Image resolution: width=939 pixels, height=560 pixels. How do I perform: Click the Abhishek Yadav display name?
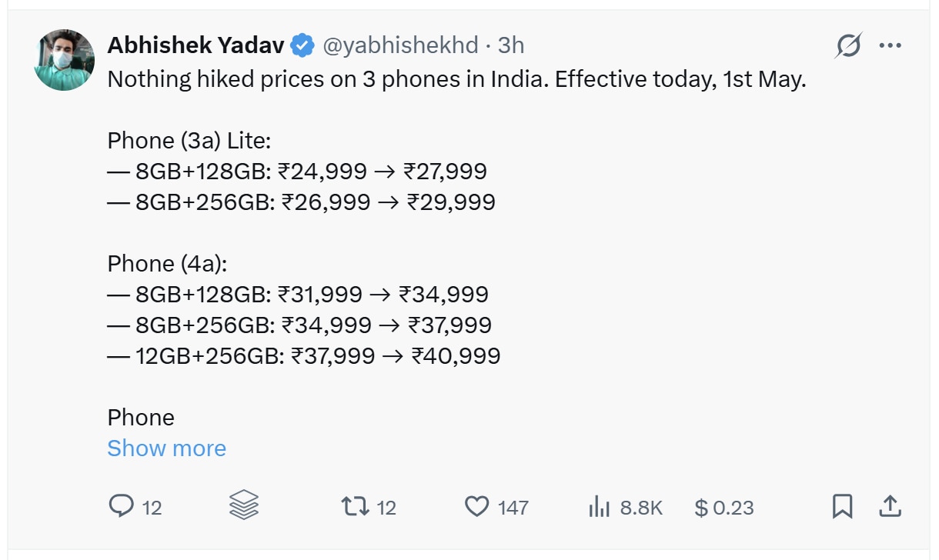pos(196,45)
